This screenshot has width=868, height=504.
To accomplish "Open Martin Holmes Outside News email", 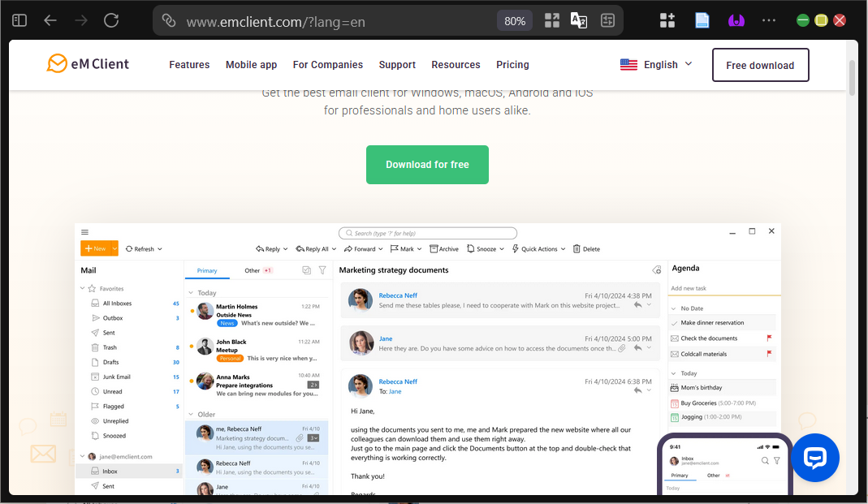I will (x=257, y=315).
